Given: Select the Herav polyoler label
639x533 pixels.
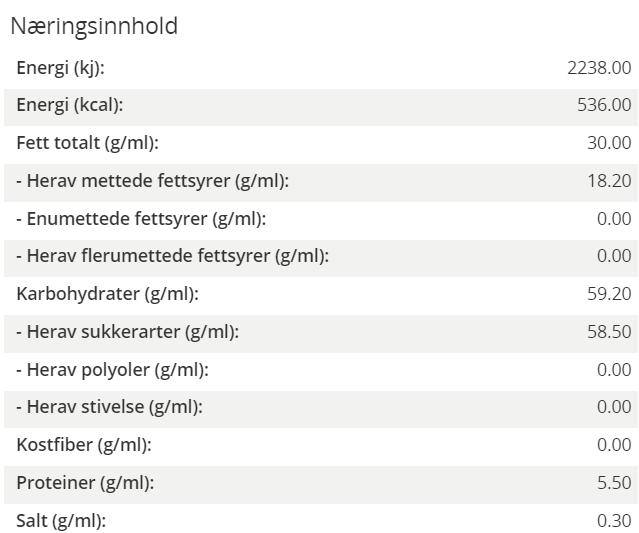Looking at the screenshot, I should [x=112, y=370].
